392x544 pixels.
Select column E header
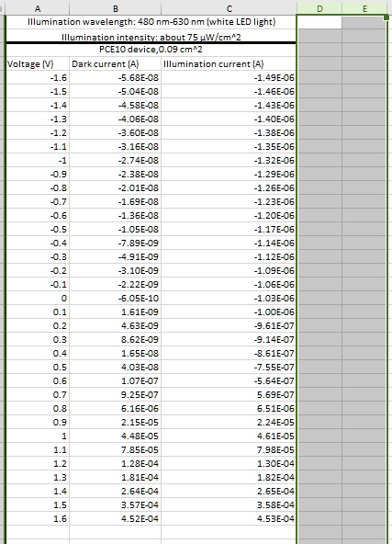(x=364, y=8)
